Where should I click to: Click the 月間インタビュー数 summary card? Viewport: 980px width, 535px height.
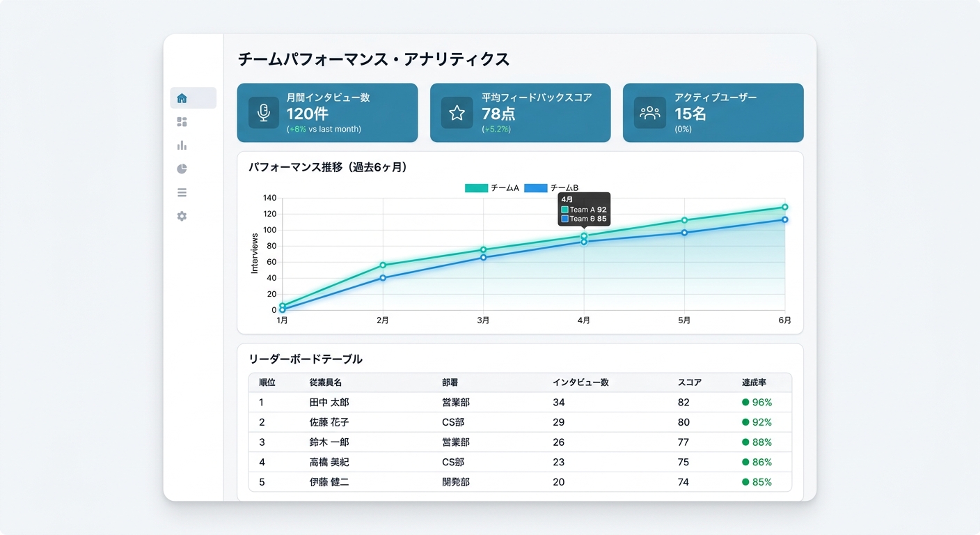click(327, 112)
